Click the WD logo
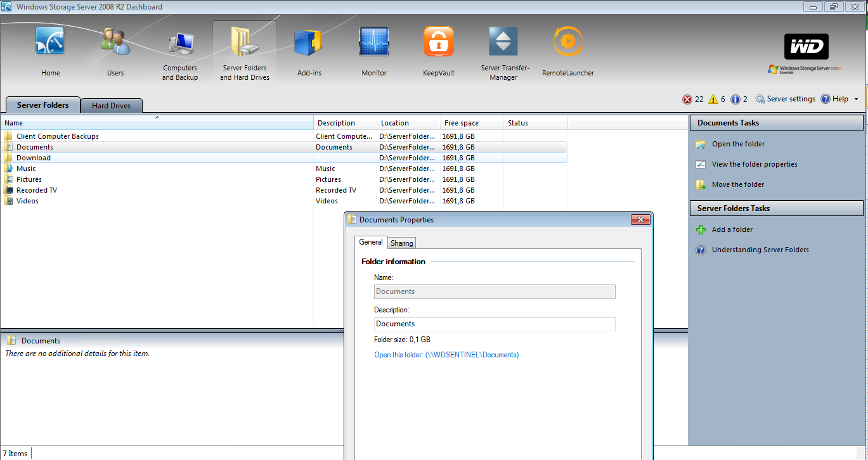The width and height of the screenshot is (868, 460). tap(806, 46)
